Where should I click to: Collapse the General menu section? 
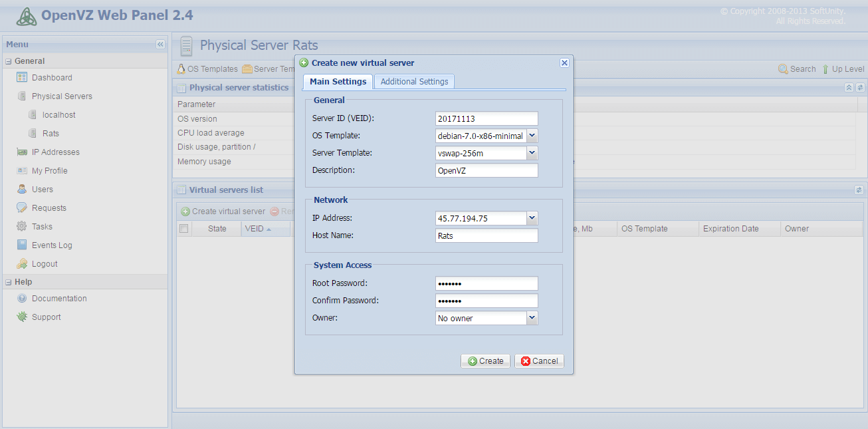point(9,61)
